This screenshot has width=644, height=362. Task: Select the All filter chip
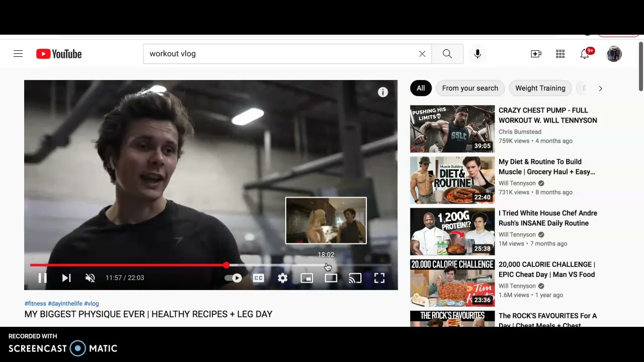421,88
